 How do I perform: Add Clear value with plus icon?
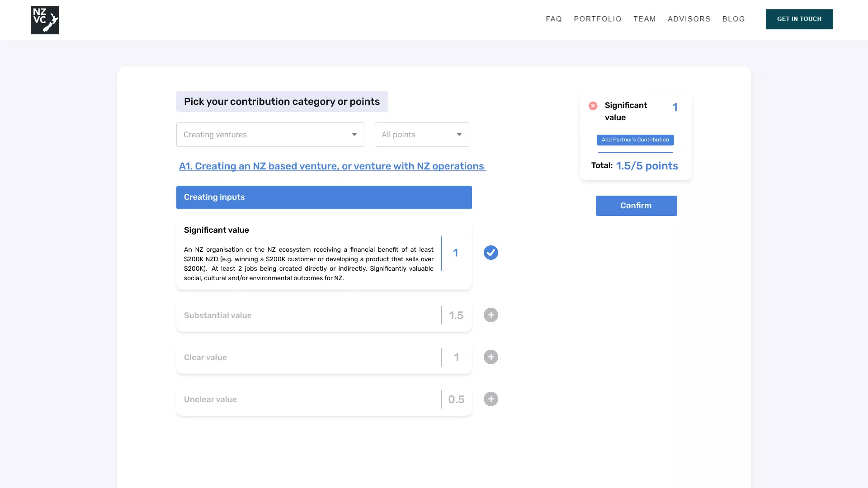coord(491,357)
